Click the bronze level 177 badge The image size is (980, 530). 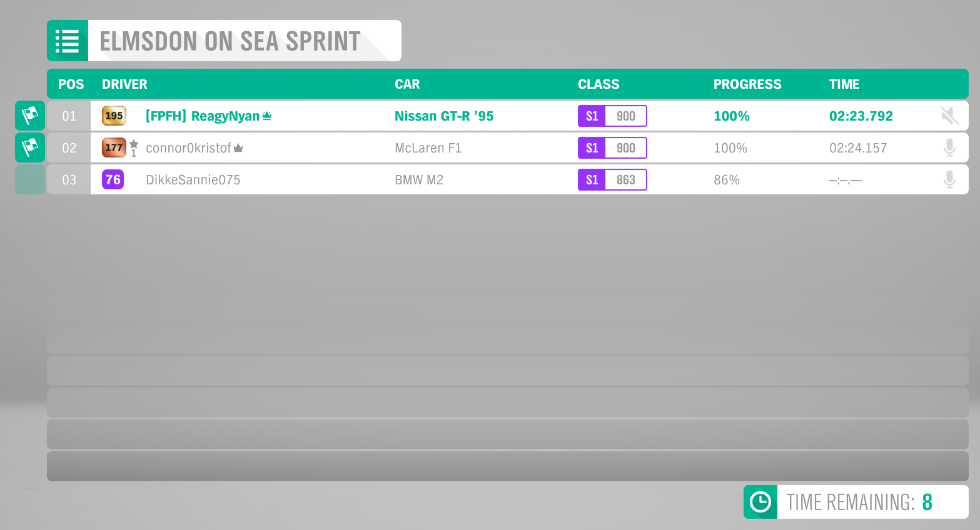pos(114,147)
